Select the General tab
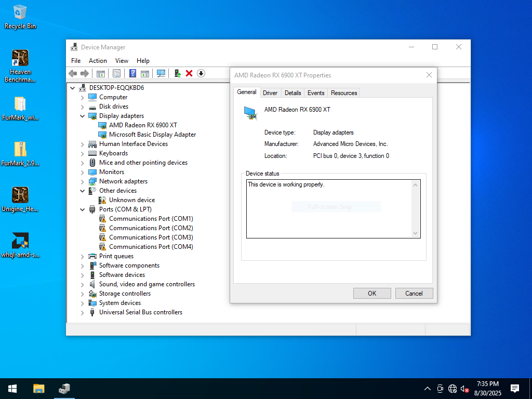The width and height of the screenshot is (532, 399). (247, 92)
